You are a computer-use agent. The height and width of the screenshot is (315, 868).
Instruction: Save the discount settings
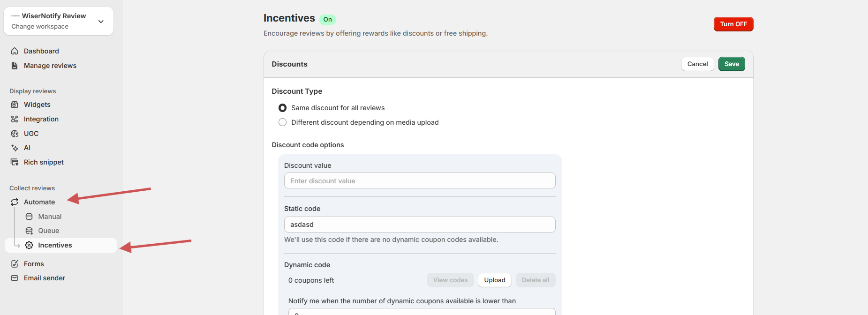point(731,64)
